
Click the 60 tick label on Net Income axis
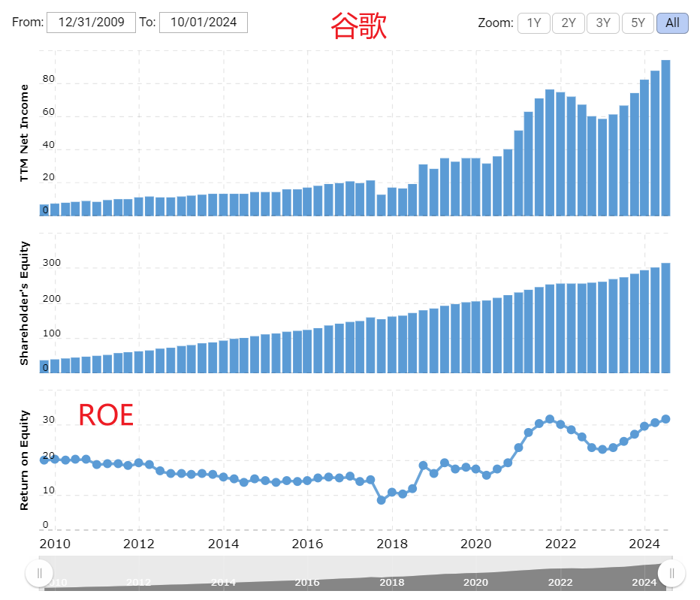[49, 112]
